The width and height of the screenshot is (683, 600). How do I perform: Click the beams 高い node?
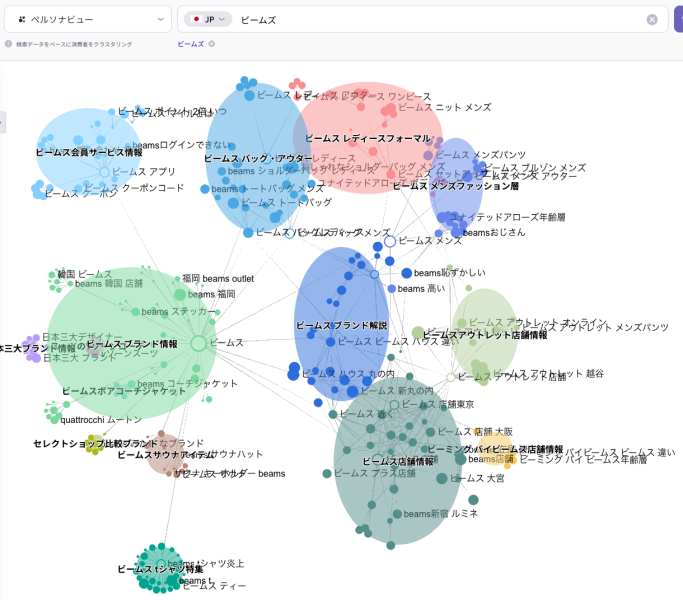[392, 288]
